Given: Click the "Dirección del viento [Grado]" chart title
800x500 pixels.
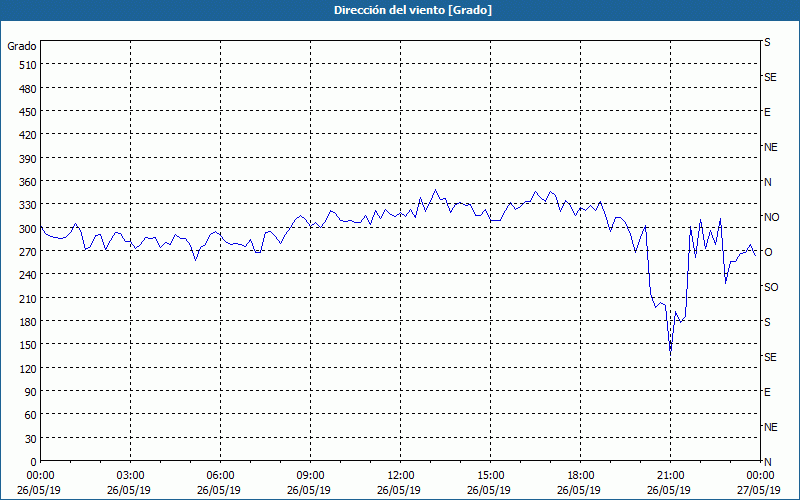Looking at the screenshot, I should click(413, 10).
